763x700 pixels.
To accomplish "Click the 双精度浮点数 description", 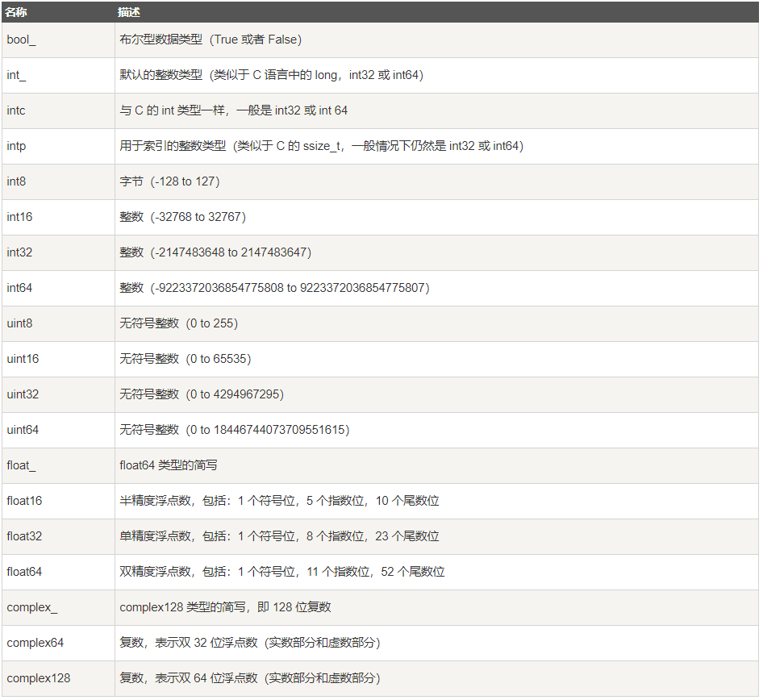I will [x=282, y=573].
